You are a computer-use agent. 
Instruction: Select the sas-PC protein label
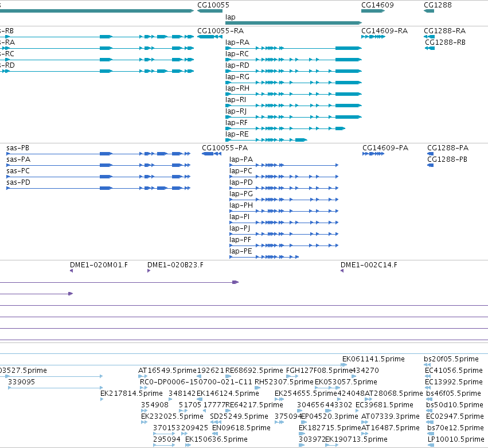click(18, 171)
